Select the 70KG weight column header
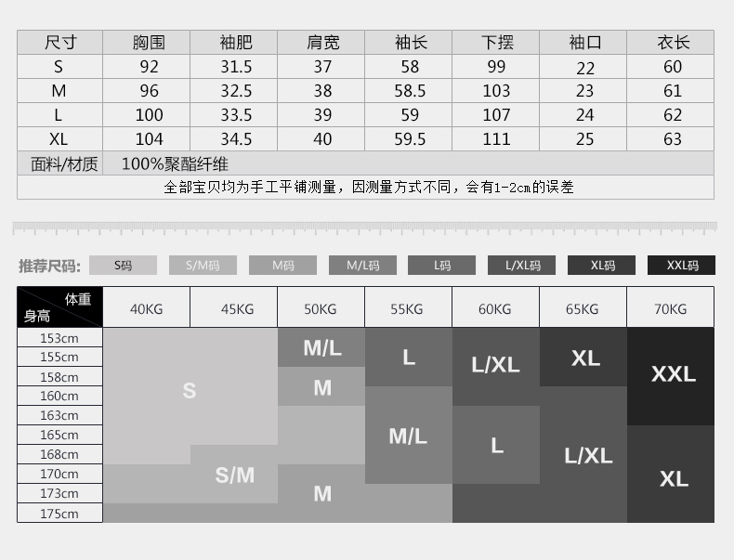This screenshot has width=734, height=560. pos(671,308)
